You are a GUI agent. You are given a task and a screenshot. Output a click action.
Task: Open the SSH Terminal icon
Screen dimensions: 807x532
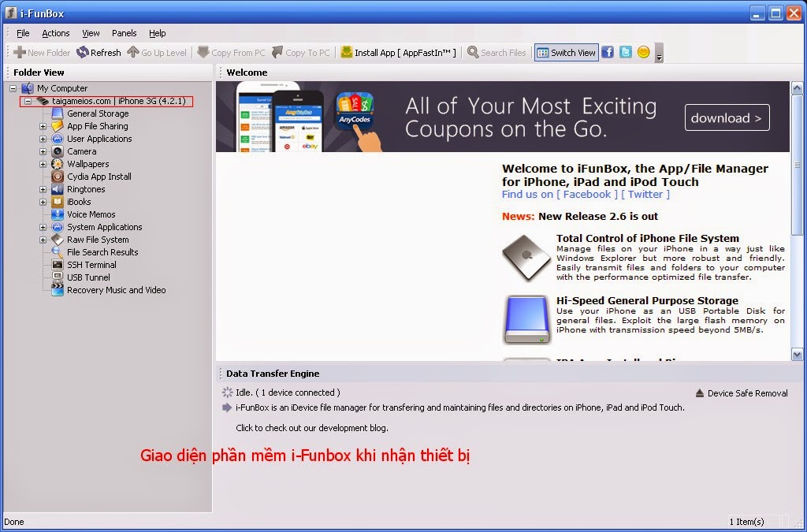point(58,265)
